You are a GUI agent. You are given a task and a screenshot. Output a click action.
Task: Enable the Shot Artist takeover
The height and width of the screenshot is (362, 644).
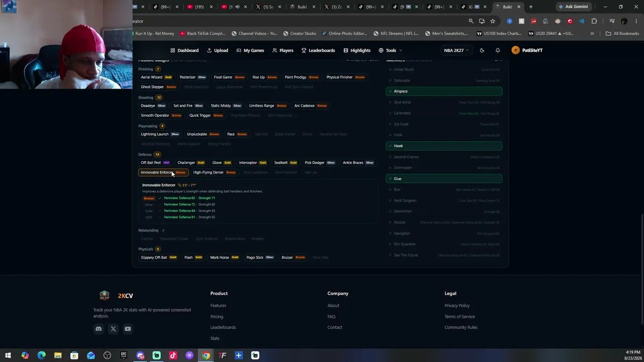tap(444, 102)
